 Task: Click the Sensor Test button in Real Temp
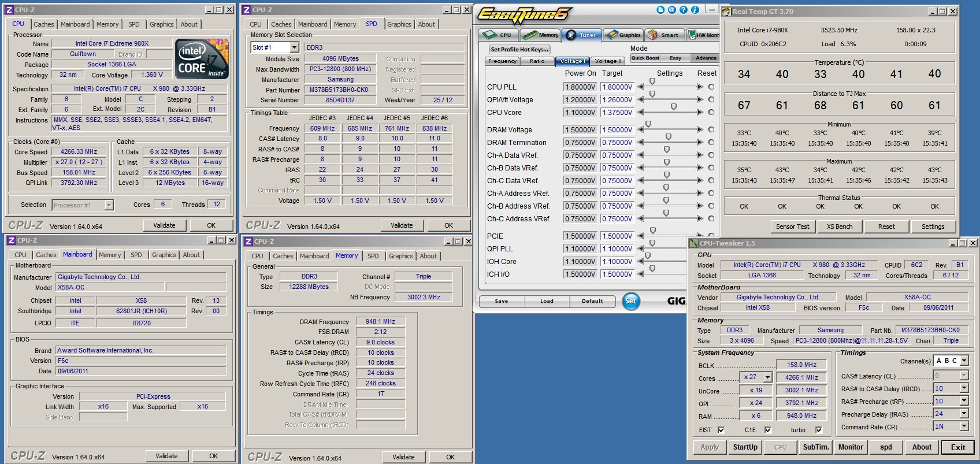792,227
